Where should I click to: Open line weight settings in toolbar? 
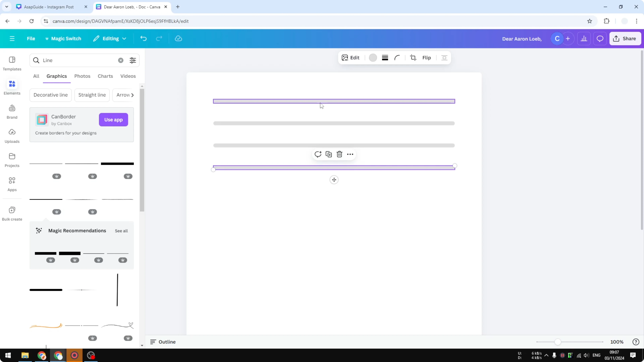pos(385,58)
